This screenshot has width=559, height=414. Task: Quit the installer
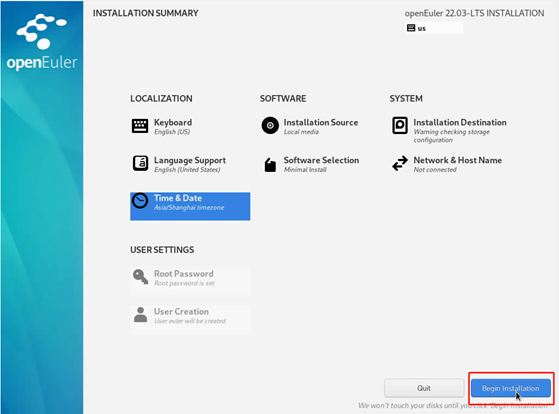click(x=424, y=388)
